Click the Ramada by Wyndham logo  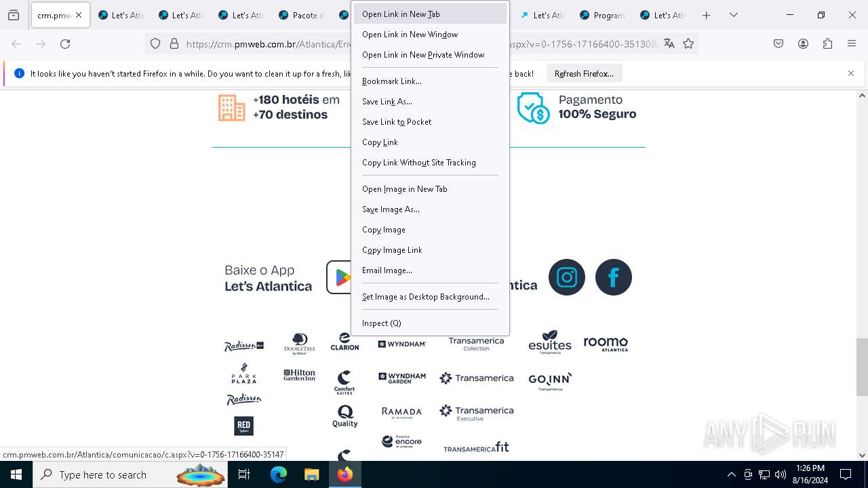click(x=402, y=412)
